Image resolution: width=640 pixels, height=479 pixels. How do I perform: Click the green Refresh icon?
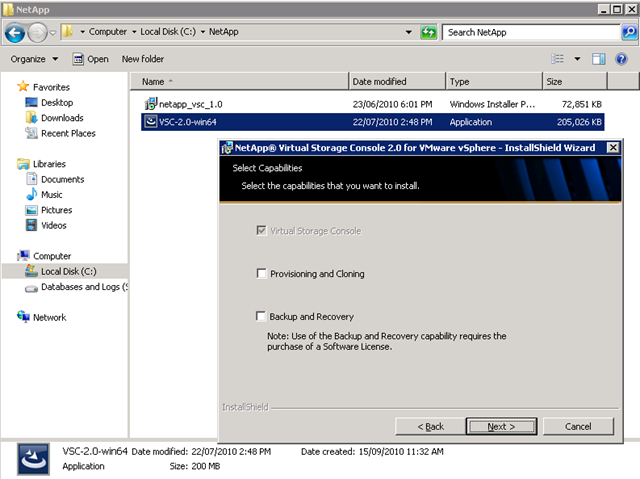(x=429, y=32)
